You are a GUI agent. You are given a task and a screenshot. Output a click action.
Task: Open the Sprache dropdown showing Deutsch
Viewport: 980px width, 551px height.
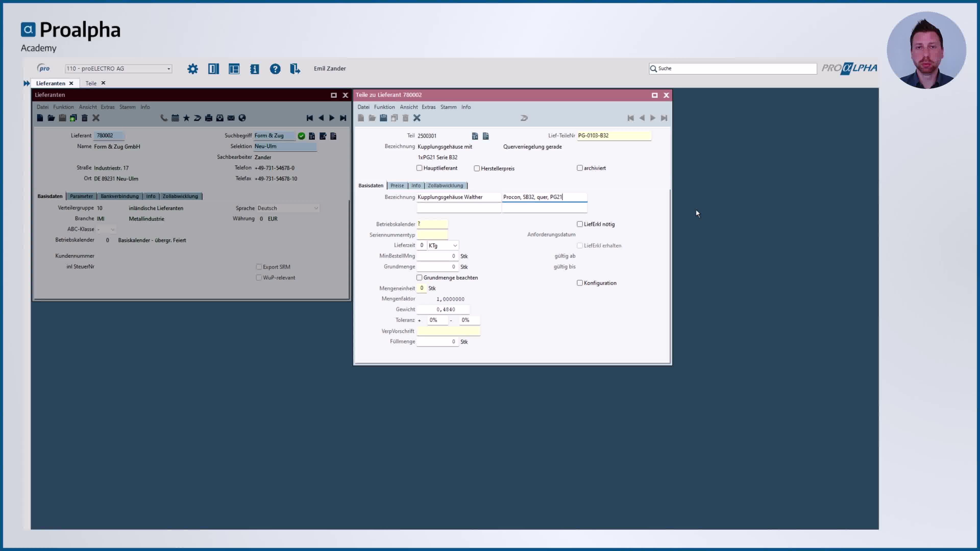(x=288, y=208)
